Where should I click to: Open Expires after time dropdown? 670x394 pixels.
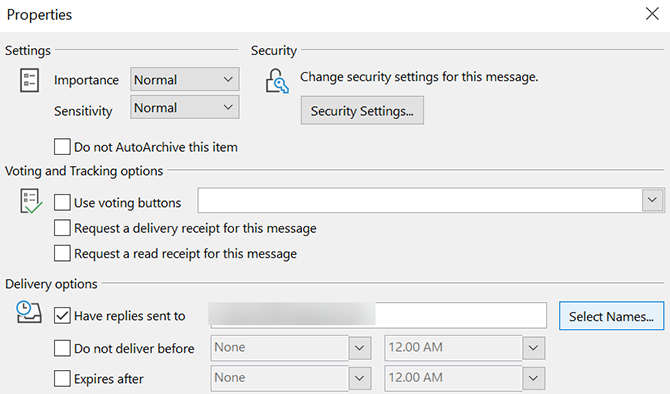pos(533,378)
